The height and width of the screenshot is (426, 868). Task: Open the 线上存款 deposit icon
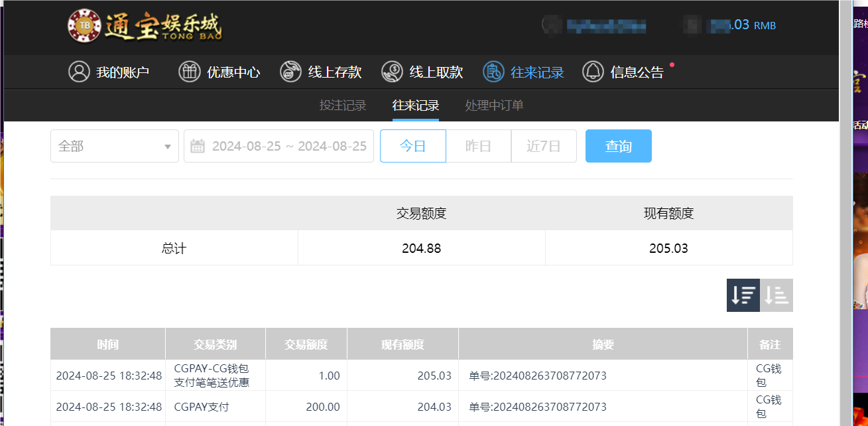pyautogui.click(x=290, y=71)
